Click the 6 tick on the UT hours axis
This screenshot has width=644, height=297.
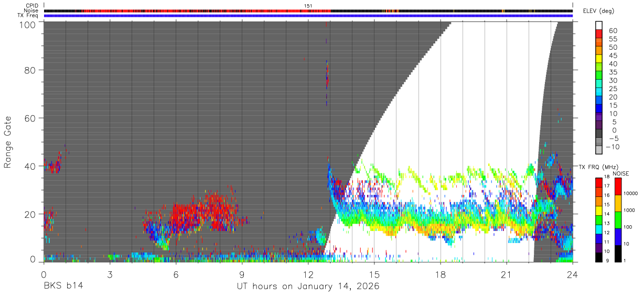176,274
